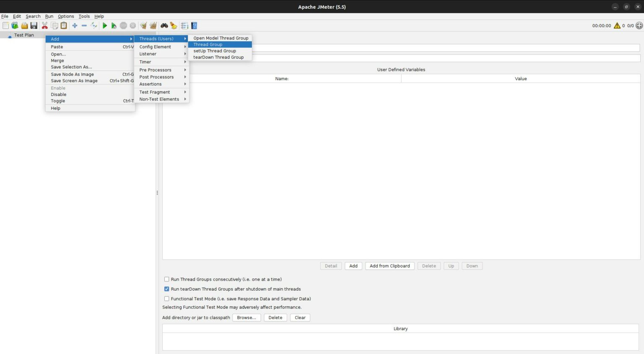The width and height of the screenshot is (644, 354).
Task: Open the Options menu in the menu bar
Action: (x=66, y=16)
